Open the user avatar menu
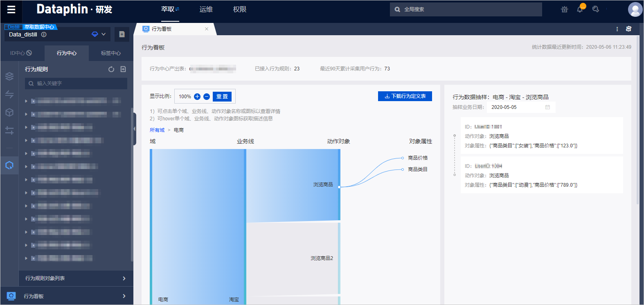Image resolution: width=644 pixels, height=305 pixels. point(635,9)
